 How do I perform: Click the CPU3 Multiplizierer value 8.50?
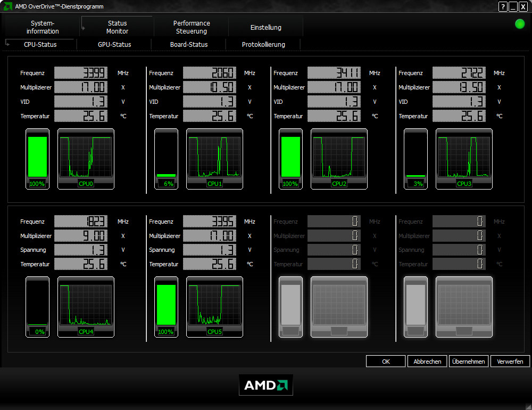coord(459,87)
